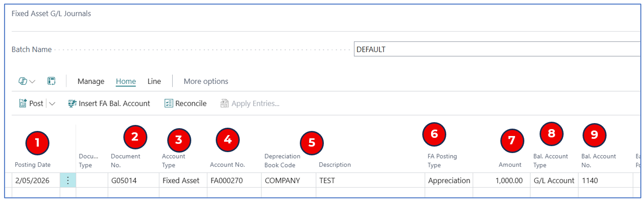Screen dimensions: 644x201
Task: Click the Reconcile checklist icon
Action: point(169,104)
